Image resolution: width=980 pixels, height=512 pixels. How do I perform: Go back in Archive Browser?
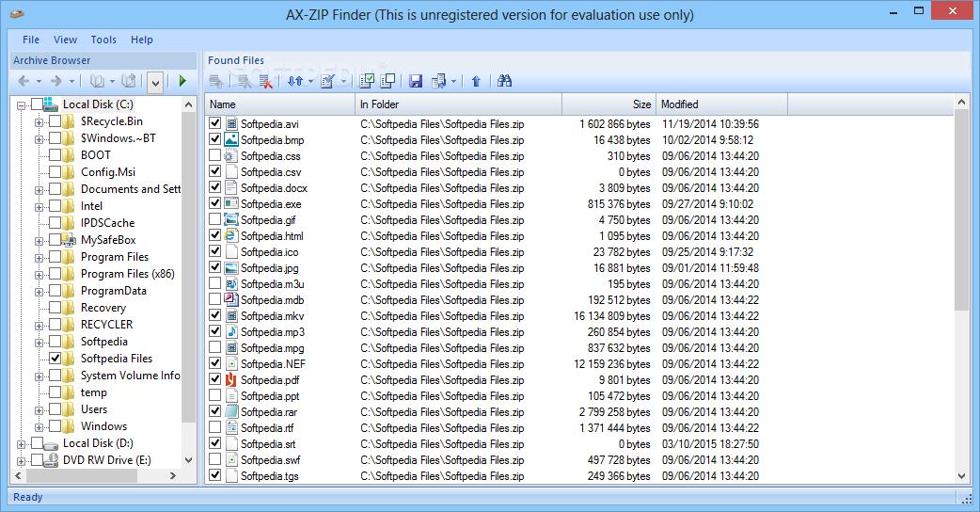point(24,81)
